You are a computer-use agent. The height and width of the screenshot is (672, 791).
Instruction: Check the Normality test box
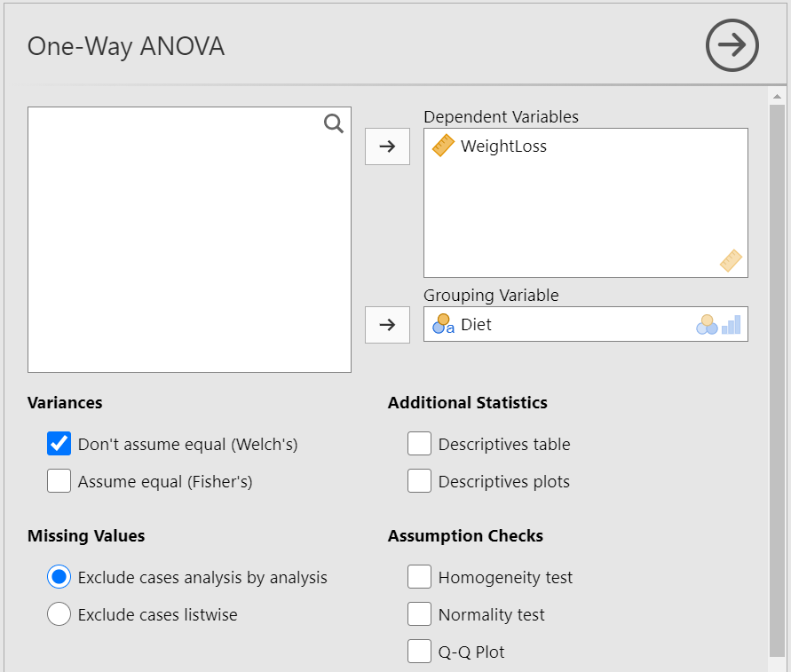[419, 614]
